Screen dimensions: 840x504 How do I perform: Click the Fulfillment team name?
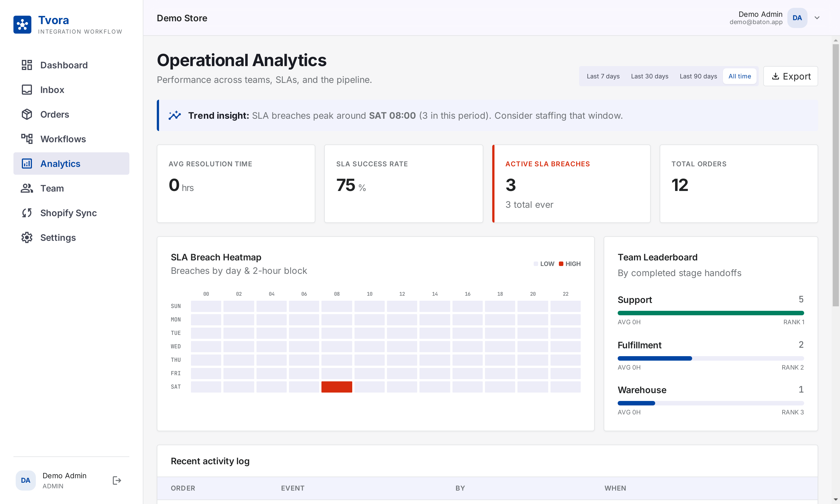[x=639, y=345]
